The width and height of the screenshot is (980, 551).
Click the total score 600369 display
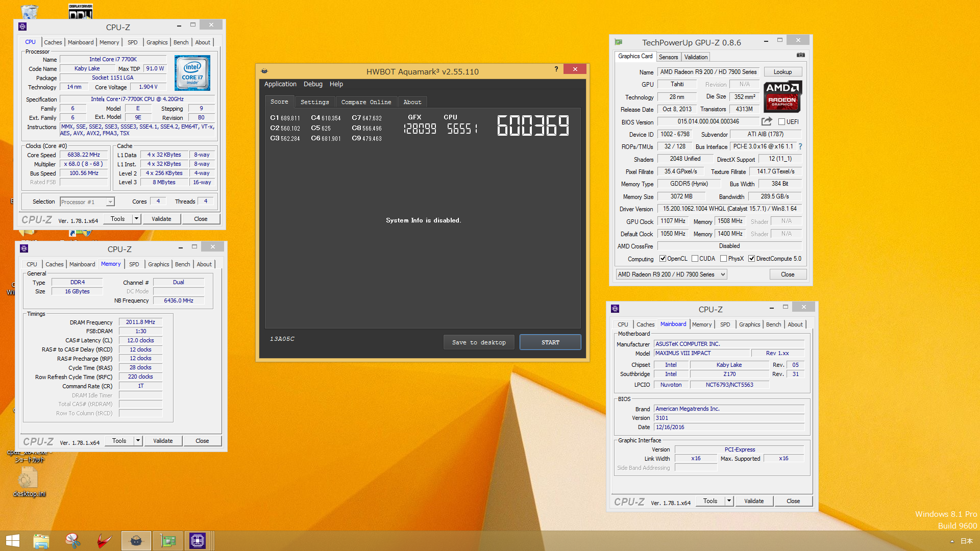tap(532, 126)
